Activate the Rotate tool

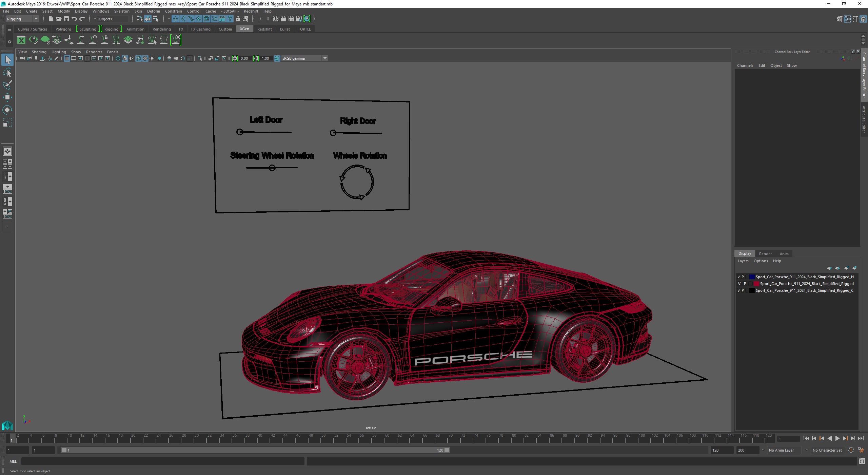click(7, 110)
